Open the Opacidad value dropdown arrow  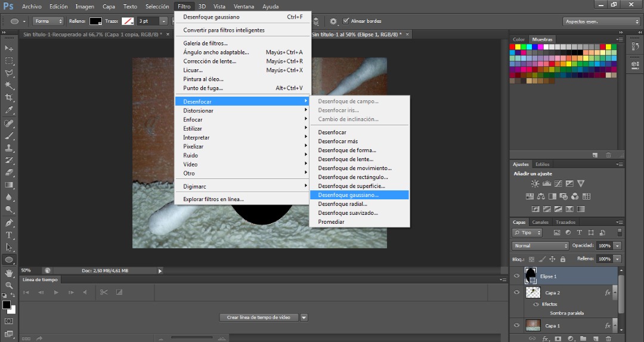coord(617,246)
